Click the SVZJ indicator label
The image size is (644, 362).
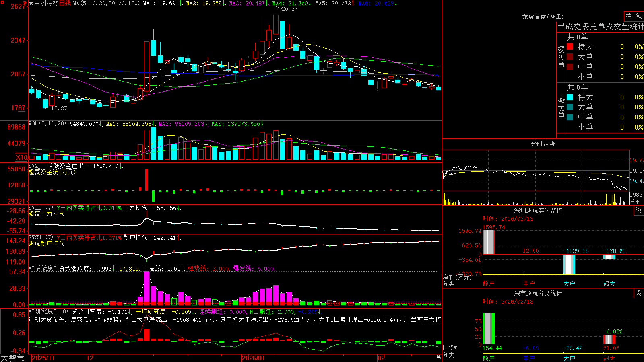pos(35,166)
